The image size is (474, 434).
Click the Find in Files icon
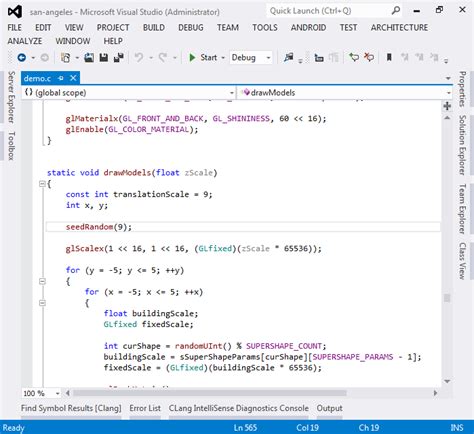coord(288,58)
